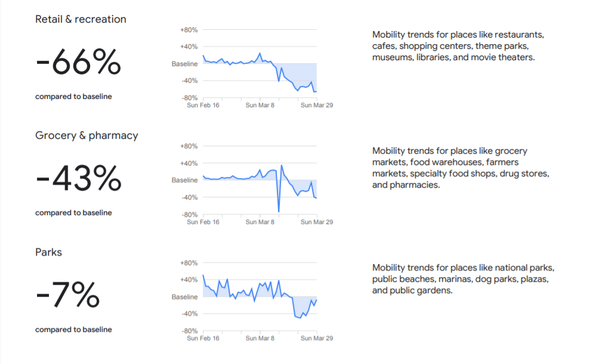Image resolution: width=590 pixels, height=364 pixels.
Task: Click 'Sun Feb 16' on the Retail chart
Action: coord(203,105)
